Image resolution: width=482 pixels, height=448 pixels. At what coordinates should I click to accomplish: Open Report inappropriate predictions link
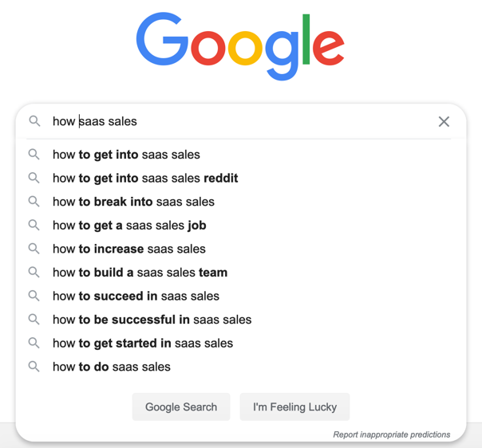pos(392,434)
